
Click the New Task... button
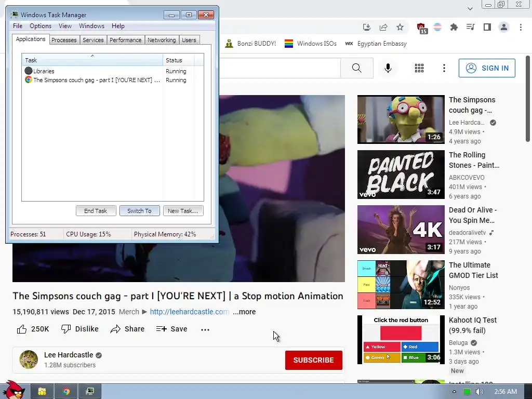[x=183, y=211]
